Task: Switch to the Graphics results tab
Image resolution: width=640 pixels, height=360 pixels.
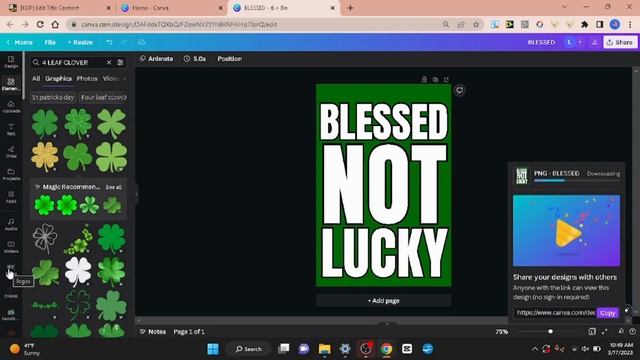Action: 58,78
